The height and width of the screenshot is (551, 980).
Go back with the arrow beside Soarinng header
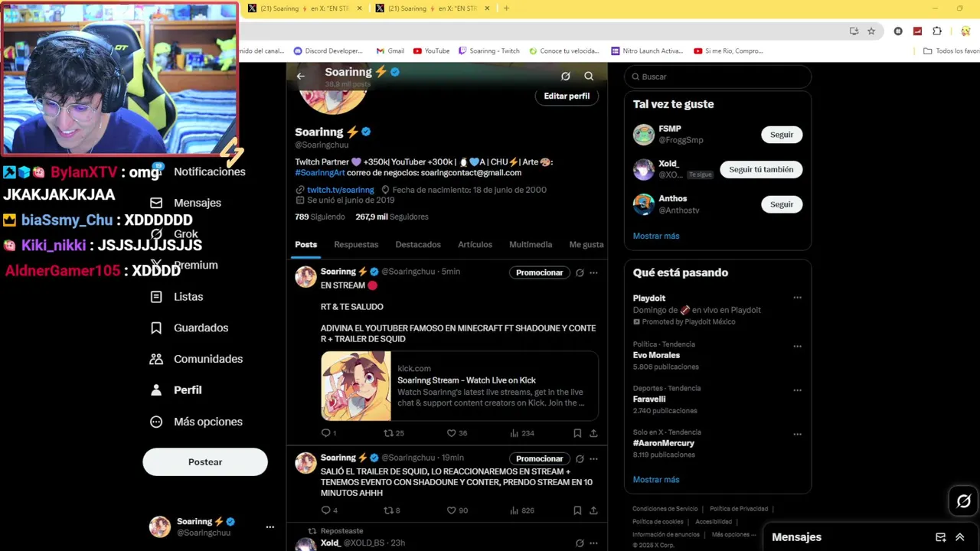point(300,76)
